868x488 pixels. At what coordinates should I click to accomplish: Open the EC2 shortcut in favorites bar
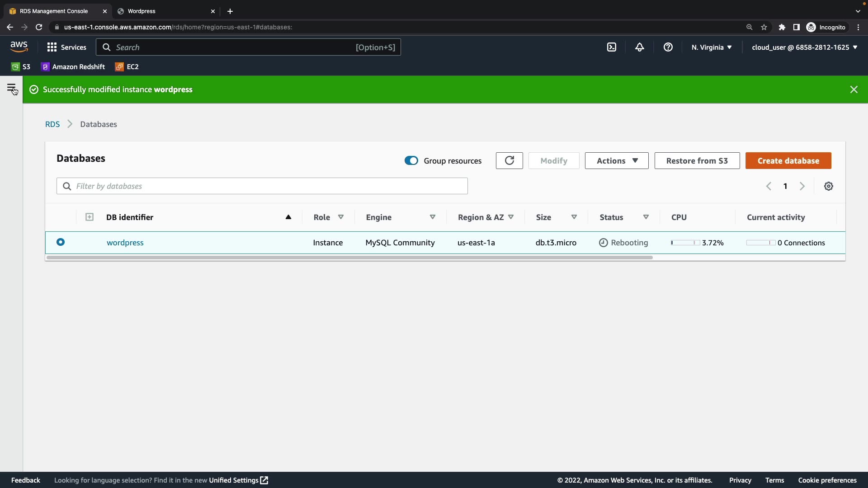pyautogui.click(x=127, y=66)
